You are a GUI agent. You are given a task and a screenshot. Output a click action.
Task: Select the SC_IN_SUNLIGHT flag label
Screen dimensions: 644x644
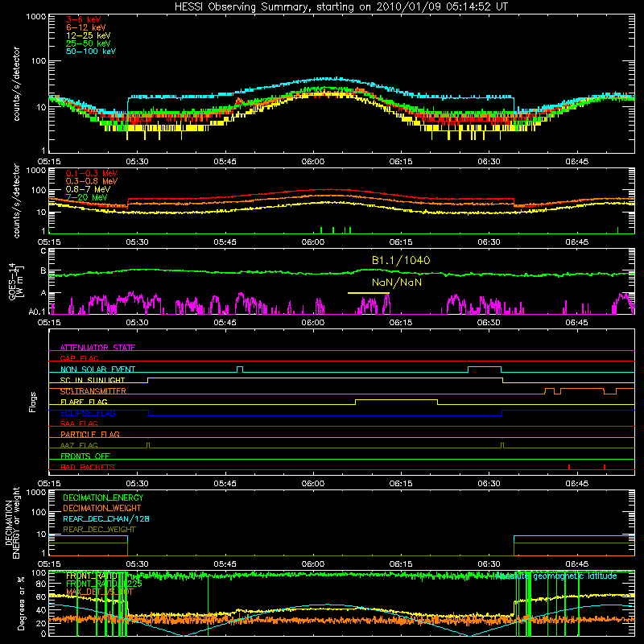coord(93,380)
